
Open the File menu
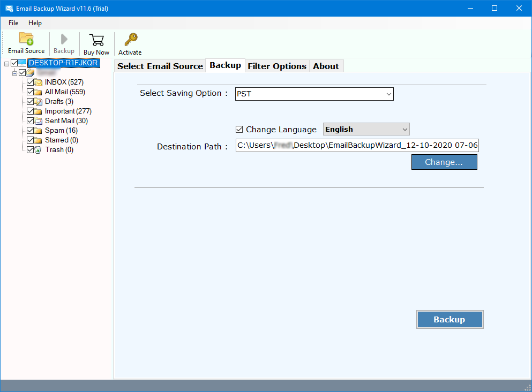coord(13,22)
